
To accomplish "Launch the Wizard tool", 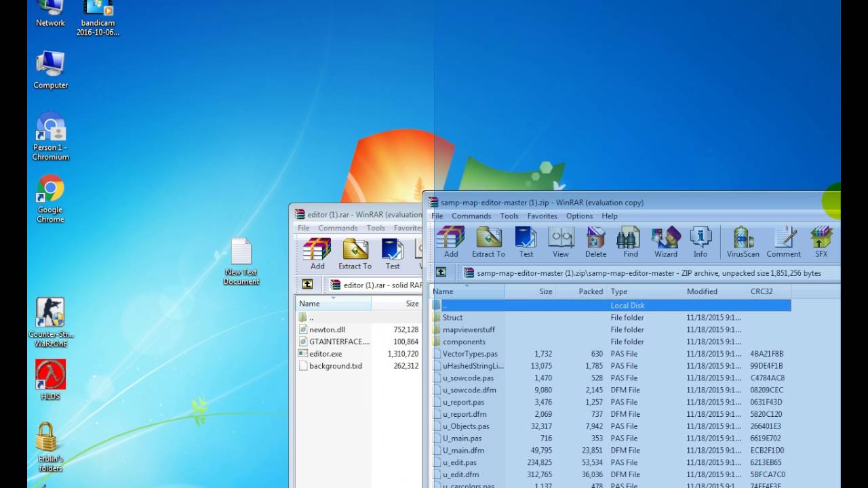I will coord(666,242).
